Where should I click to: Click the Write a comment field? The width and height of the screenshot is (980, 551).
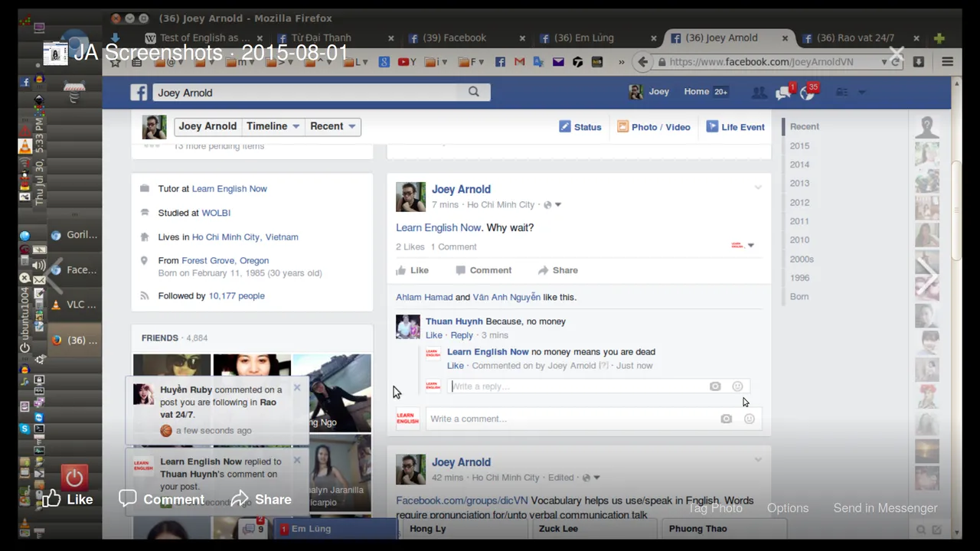coord(573,419)
